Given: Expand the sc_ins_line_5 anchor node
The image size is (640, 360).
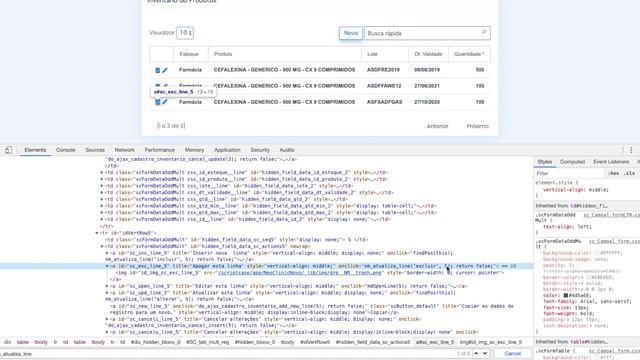Looking at the screenshot, I should coord(107,253).
